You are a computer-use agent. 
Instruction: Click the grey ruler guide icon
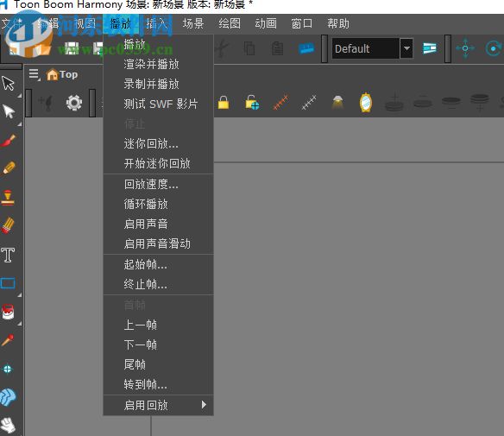(309, 102)
